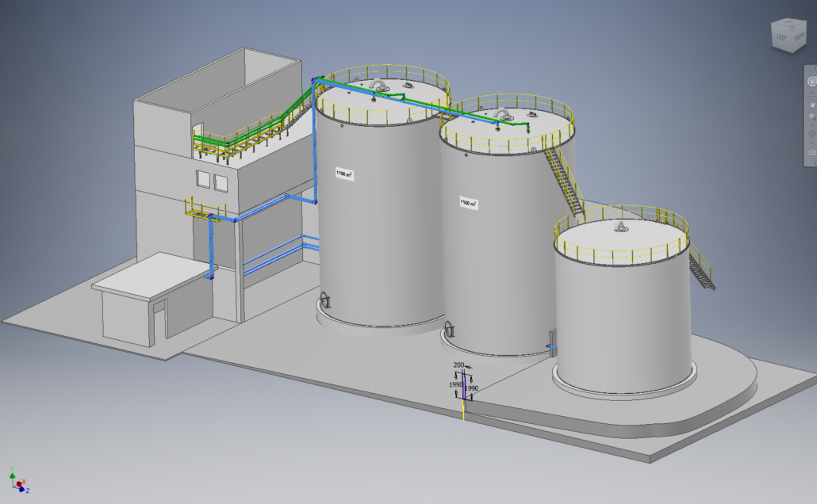This screenshot has width=817, height=504.
Task: Click the XYZ axis triad indicator
Action: point(19,481)
